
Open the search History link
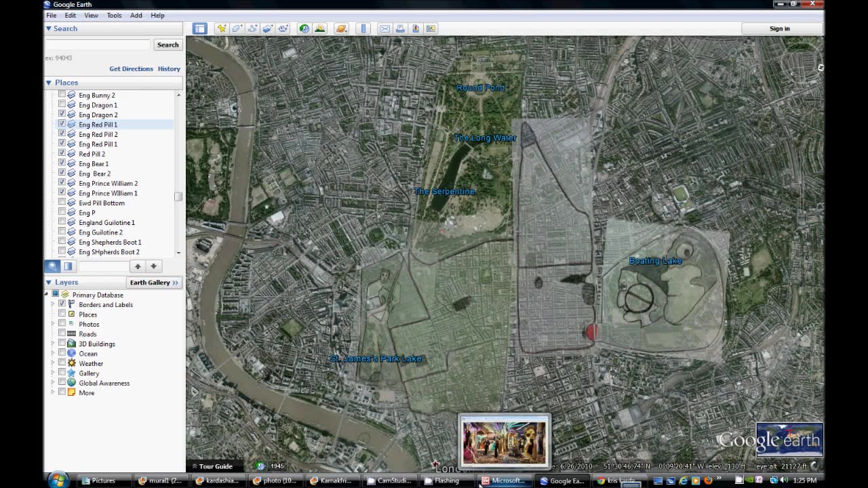(x=169, y=69)
